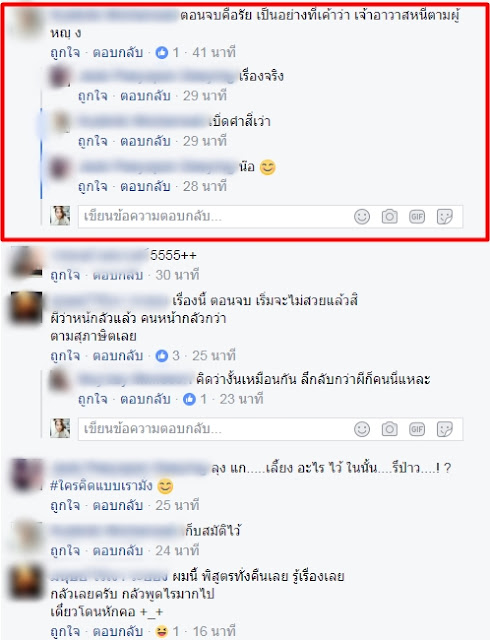Open emoji picker in first reply box

click(362, 216)
